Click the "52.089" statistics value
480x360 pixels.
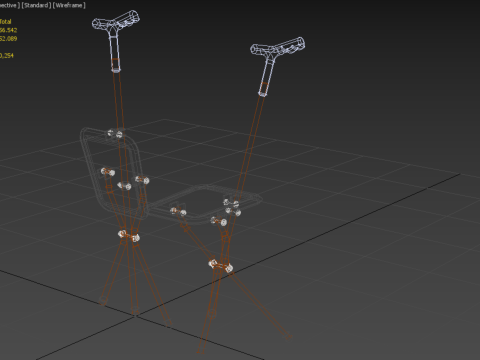coord(8,39)
